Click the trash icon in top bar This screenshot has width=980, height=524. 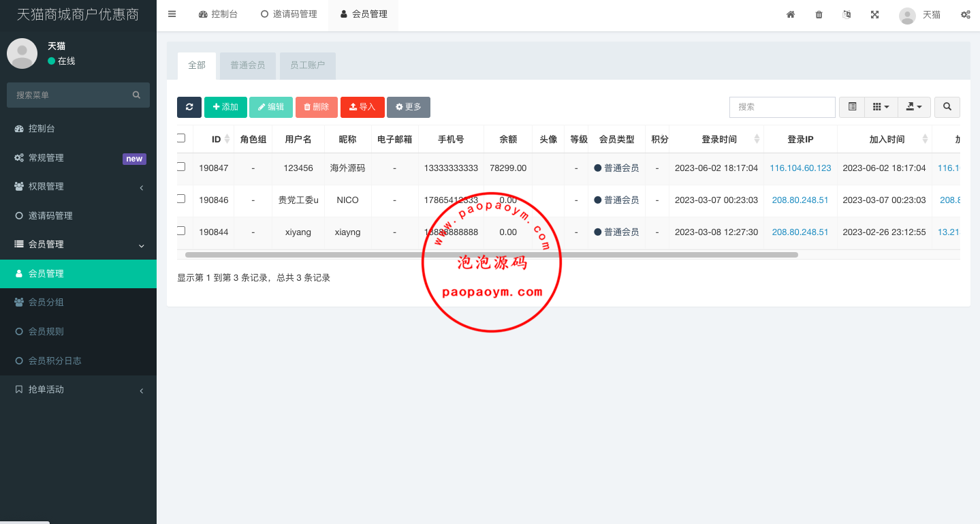tap(819, 14)
